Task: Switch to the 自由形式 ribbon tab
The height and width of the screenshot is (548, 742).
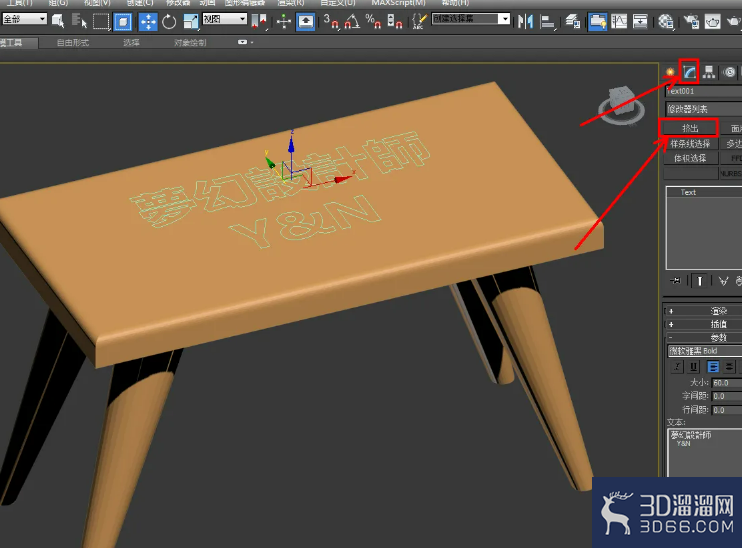Action: tap(73, 43)
